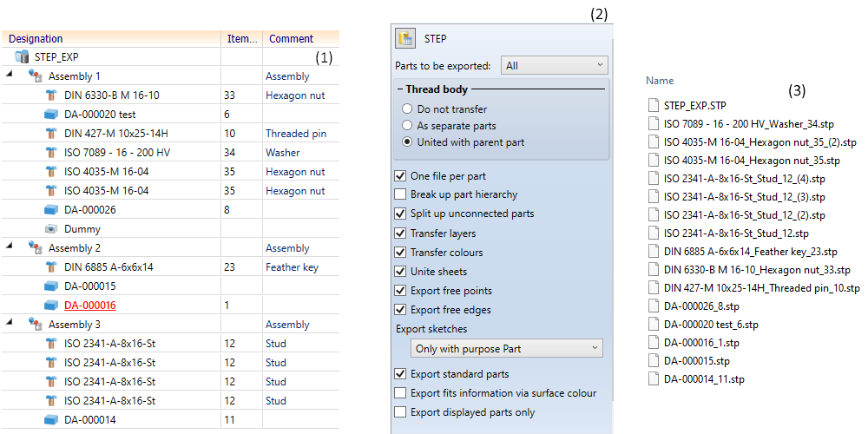Image resolution: width=868 pixels, height=434 pixels.
Task: Click the STEP_EXP root model icon
Action: pyautogui.click(x=23, y=57)
